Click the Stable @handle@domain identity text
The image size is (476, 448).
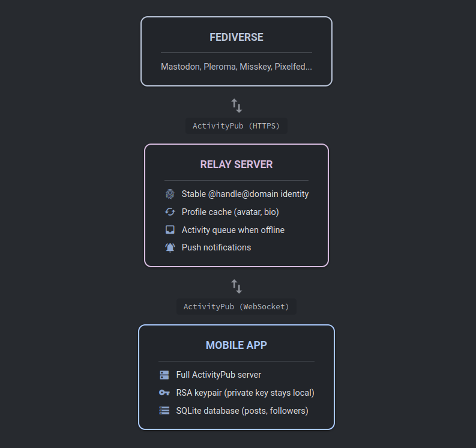tap(245, 194)
